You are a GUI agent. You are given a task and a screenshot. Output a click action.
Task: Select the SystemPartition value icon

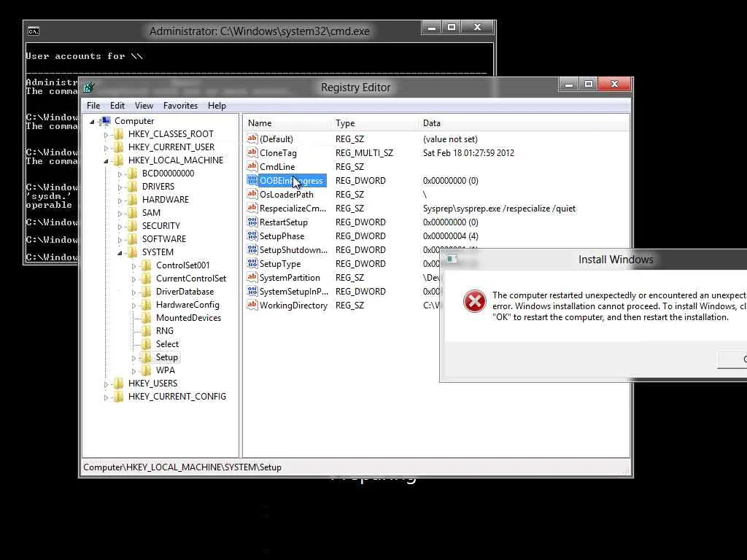[x=252, y=277]
